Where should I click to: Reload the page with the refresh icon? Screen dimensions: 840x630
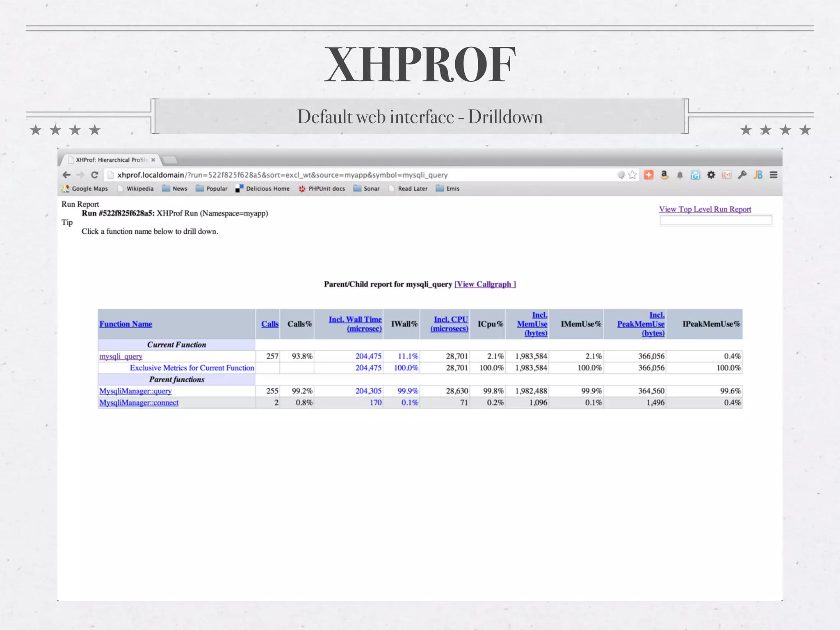point(95,175)
